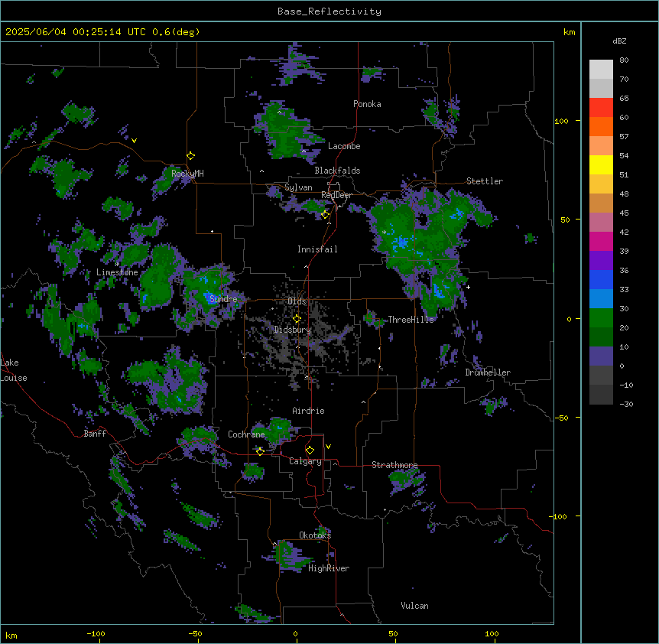Click the yellow V marker northwest of RockyMH
Screen dimensions: 659x644
(x=134, y=141)
